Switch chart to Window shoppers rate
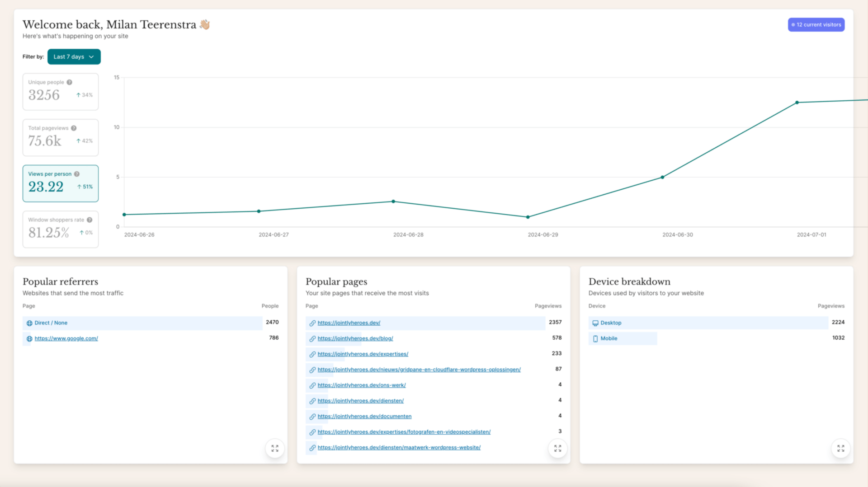Screen dimensions: 868x487 (x=61, y=229)
